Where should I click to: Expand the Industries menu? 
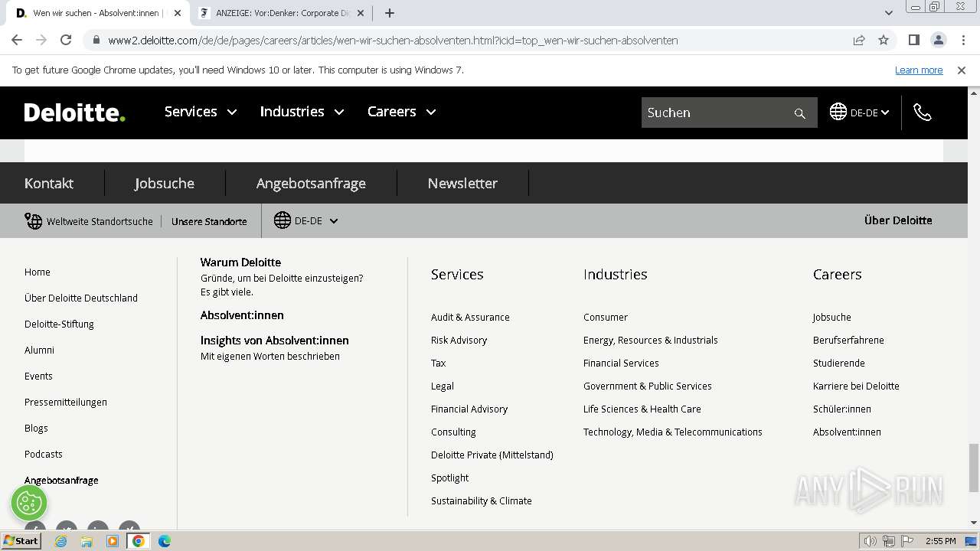(x=302, y=112)
